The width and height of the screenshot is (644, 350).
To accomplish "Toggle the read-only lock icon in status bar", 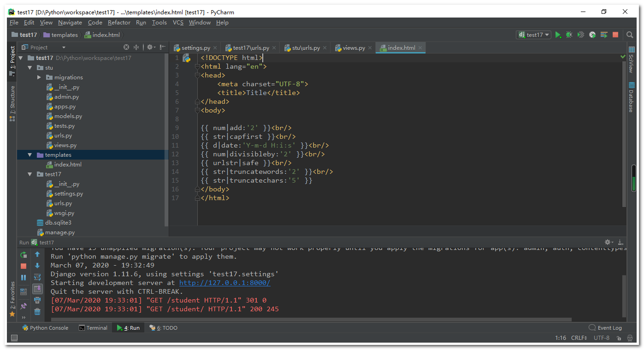I will (x=618, y=338).
